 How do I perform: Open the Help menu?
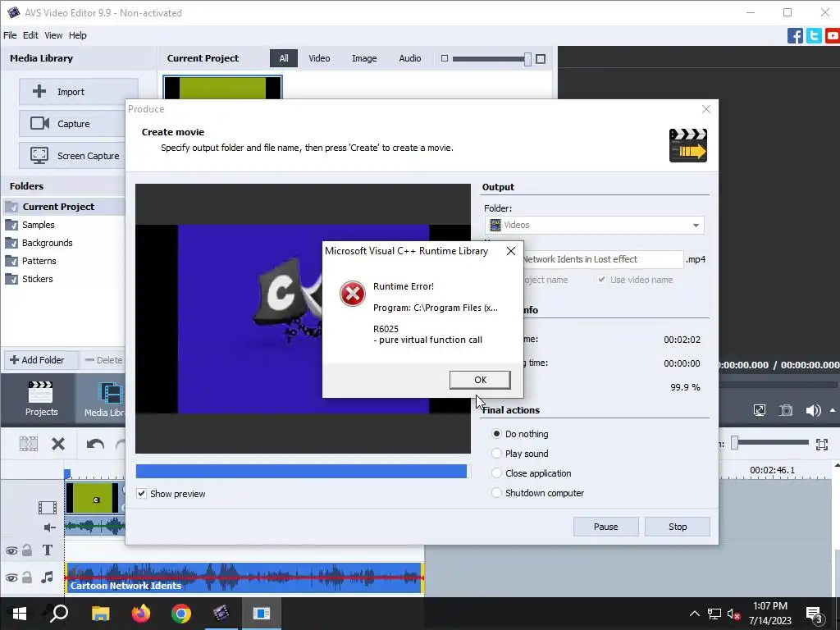tap(78, 35)
